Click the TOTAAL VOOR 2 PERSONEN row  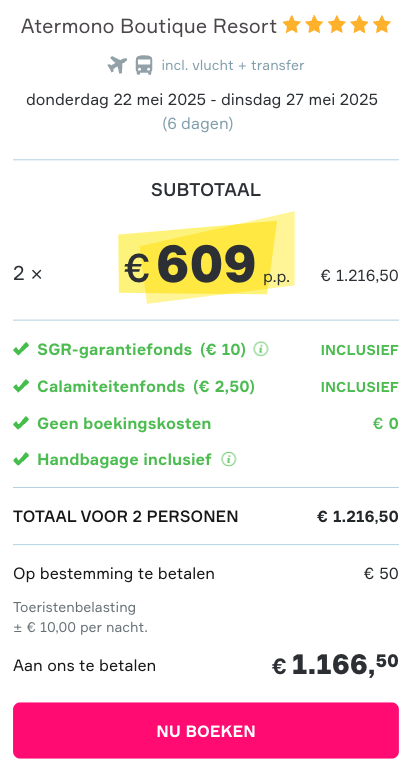click(206, 516)
